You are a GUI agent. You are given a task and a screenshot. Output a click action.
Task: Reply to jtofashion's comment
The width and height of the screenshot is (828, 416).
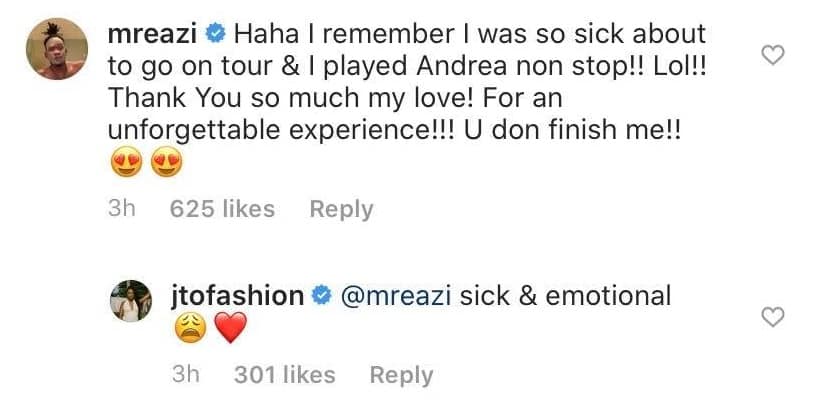(x=401, y=375)
